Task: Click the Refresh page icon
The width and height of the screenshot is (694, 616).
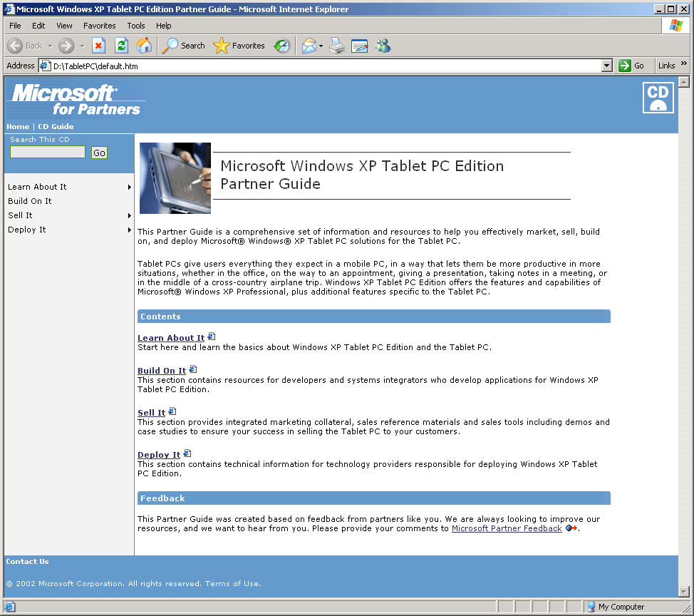Action: pos(122,46)
